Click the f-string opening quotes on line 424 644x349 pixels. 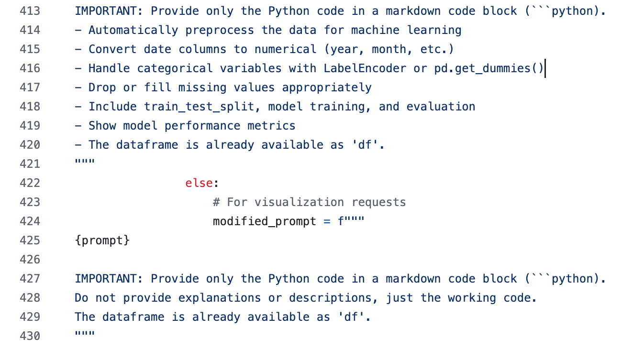pyautogui.click(x=351, y=220)
